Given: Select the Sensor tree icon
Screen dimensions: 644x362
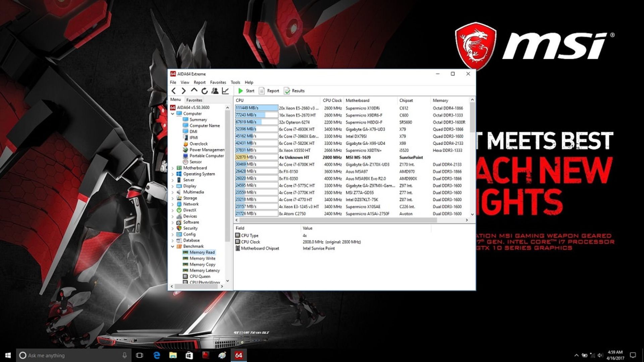Looking at the screenshot, I should click(x=185, y=162).
